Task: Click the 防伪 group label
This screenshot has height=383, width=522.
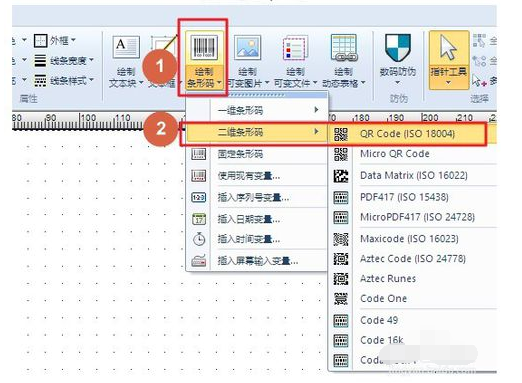Action: coord(399,99)
